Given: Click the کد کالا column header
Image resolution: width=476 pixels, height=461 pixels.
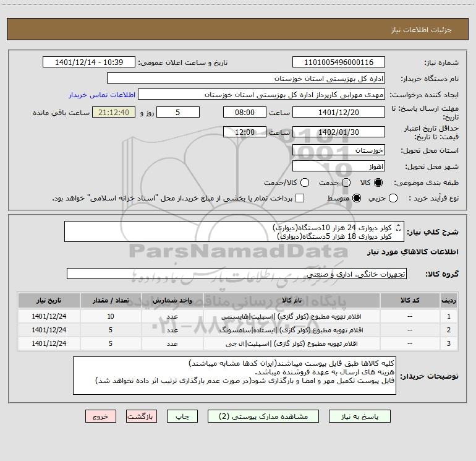Looking at the screenshot, I should pos(410,300).
